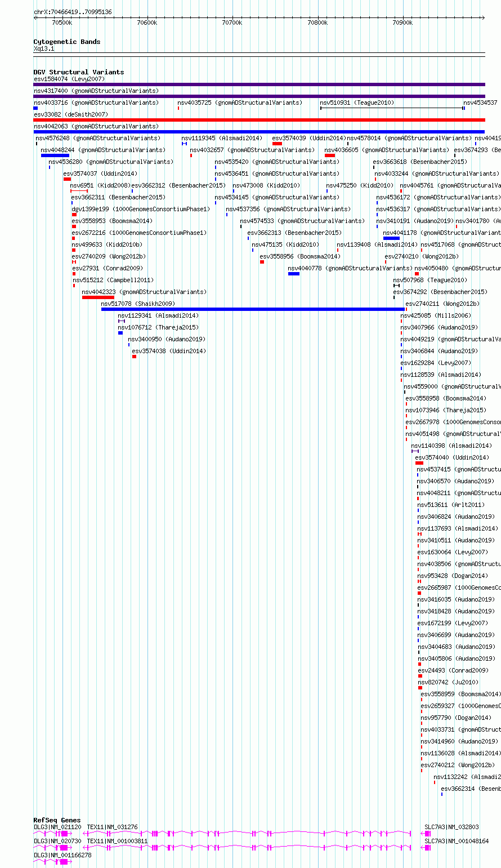Click nsv1129341 (Alsmadi2014) label

pos(158,315)
